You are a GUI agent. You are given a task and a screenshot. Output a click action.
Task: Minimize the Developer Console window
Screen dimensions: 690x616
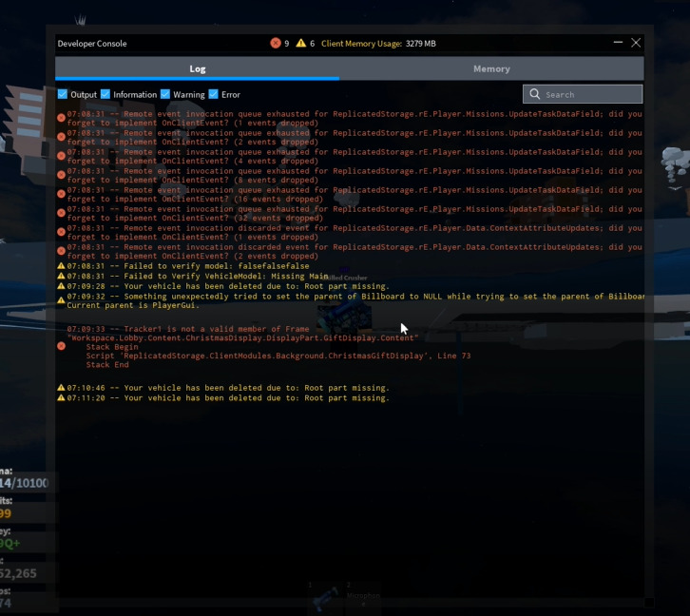coord(619,43)
